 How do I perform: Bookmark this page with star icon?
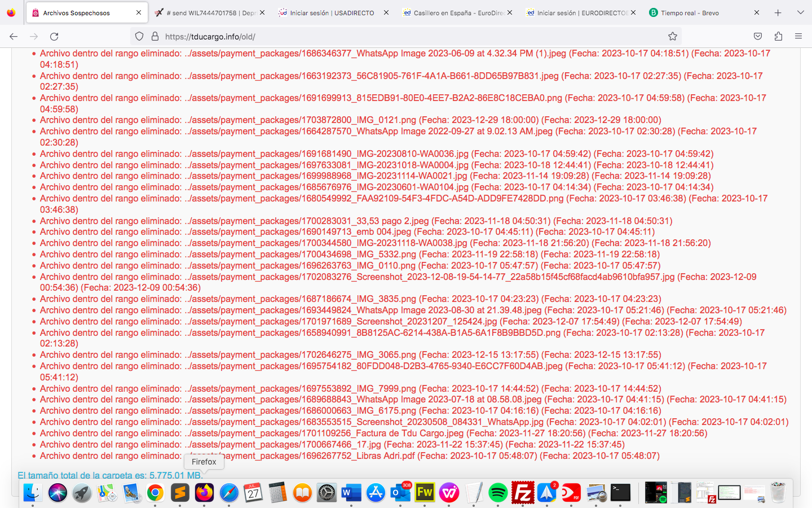(x=672, y=37)
